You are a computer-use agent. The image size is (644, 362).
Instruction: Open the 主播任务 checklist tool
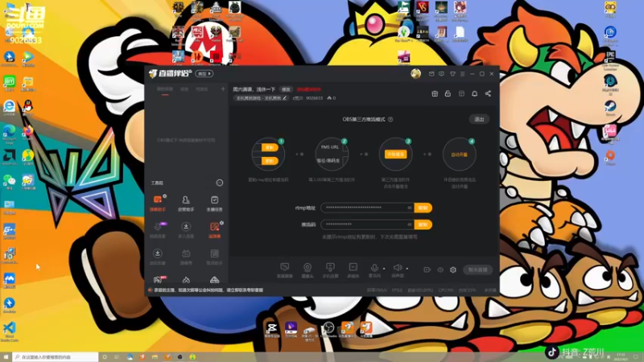tap(214, 203)
